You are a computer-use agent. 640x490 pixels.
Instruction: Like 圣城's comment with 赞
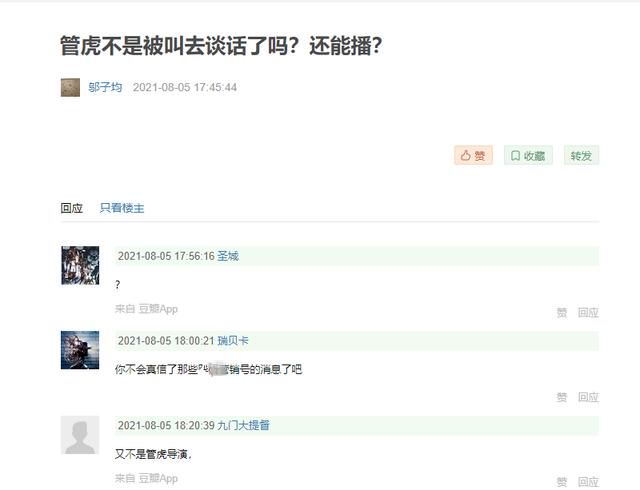[562, 313]
